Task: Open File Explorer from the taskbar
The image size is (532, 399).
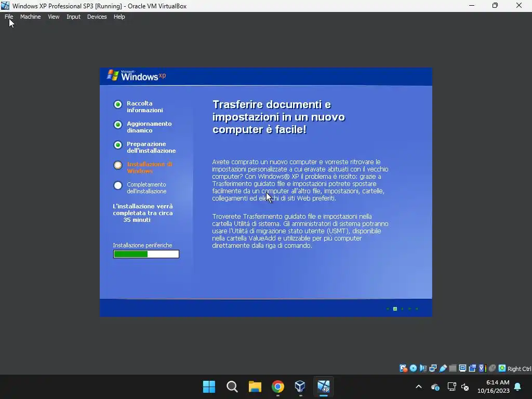Action: pos(255,387)
